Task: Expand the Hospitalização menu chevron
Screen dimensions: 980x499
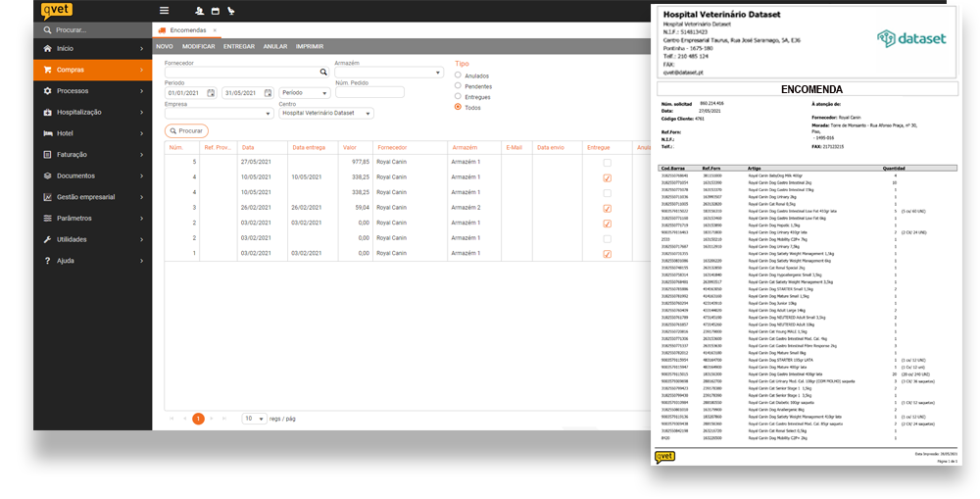Action: [x=142, y=113]
